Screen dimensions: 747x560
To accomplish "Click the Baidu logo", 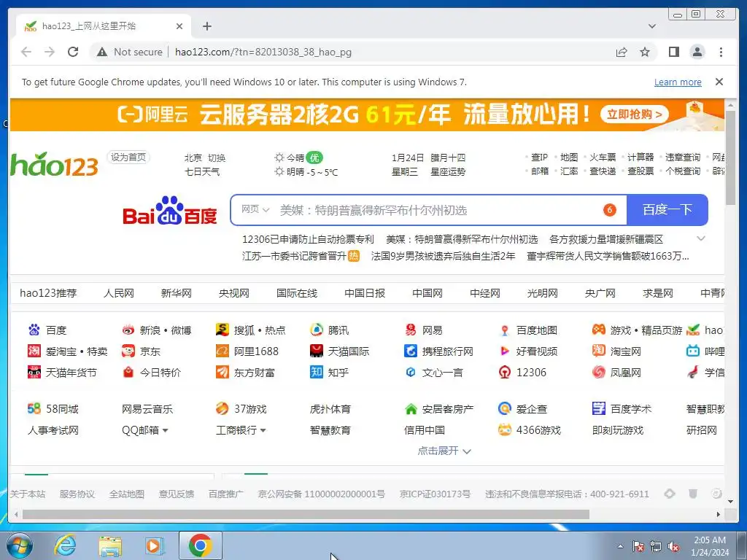I will [169, 210].
